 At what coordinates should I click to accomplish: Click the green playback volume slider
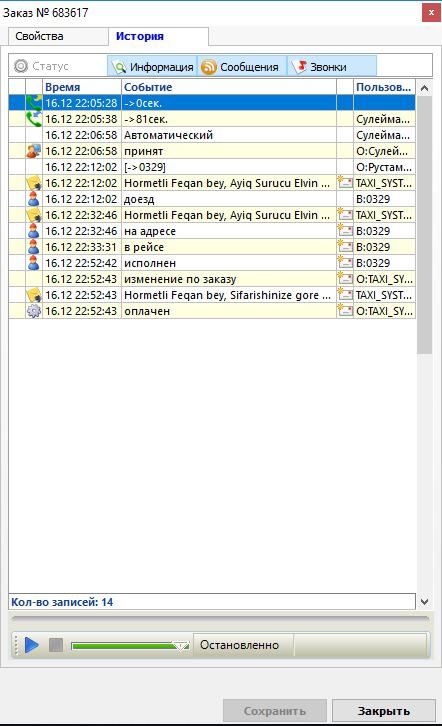[131, 645]
